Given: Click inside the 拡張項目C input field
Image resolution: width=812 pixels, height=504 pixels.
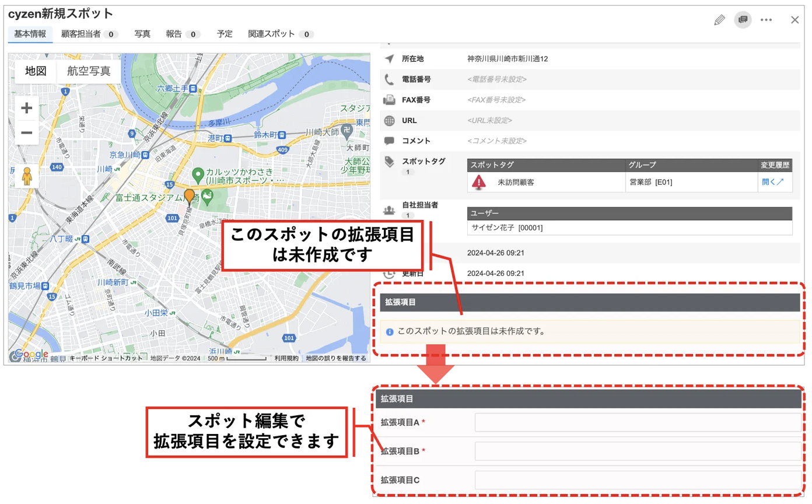Looking at the screenshot, I should tap(638, 480).
